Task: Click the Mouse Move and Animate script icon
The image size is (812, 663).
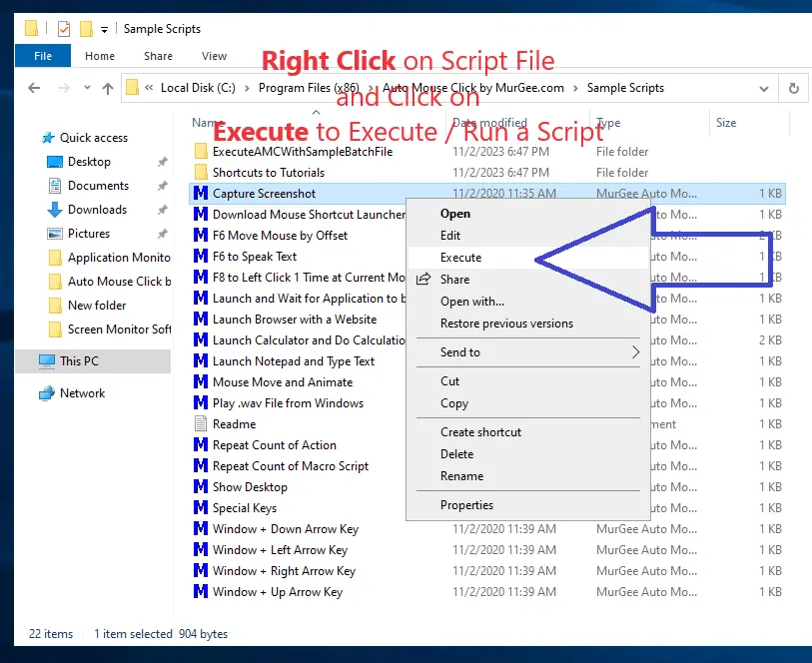Action: pyautogui.click(x=201, y=382)
